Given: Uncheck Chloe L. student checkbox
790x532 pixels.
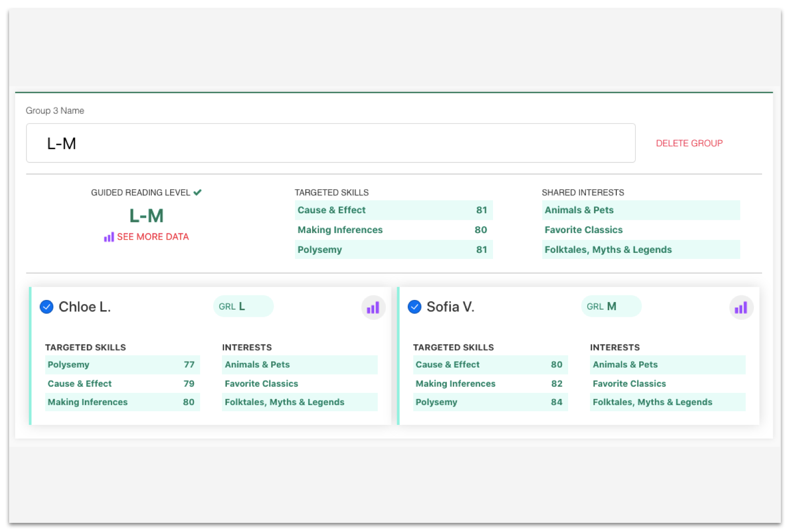Looking at the screenshot, I should 47,307.
